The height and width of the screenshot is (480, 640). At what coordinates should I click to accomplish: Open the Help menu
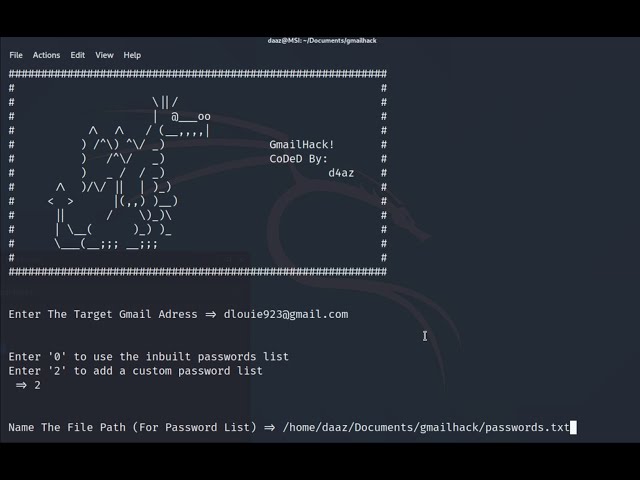click(132, 55)
